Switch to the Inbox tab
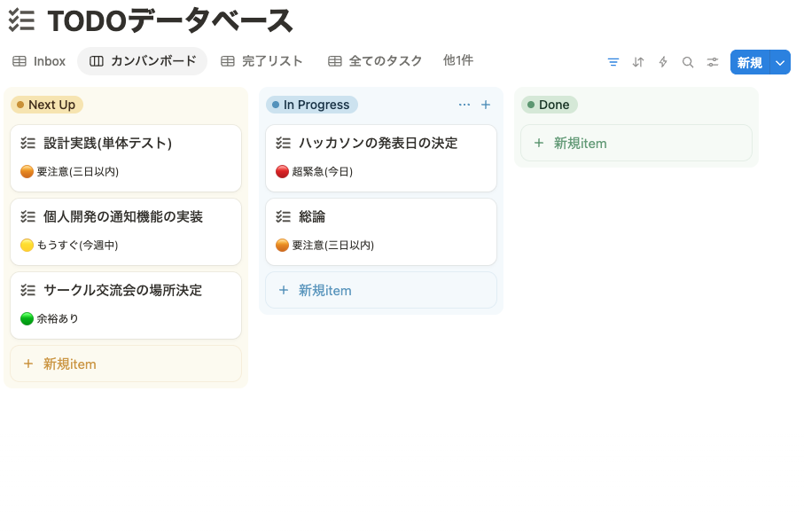804x532 pixels. 39,61
